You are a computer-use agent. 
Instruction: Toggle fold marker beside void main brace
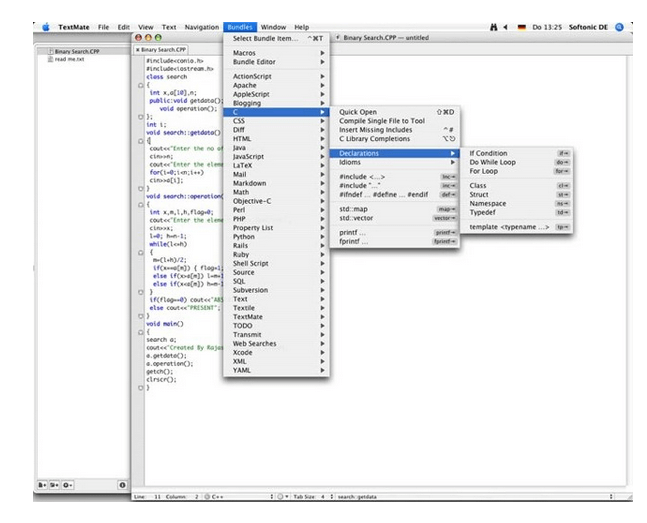(140, 332)
